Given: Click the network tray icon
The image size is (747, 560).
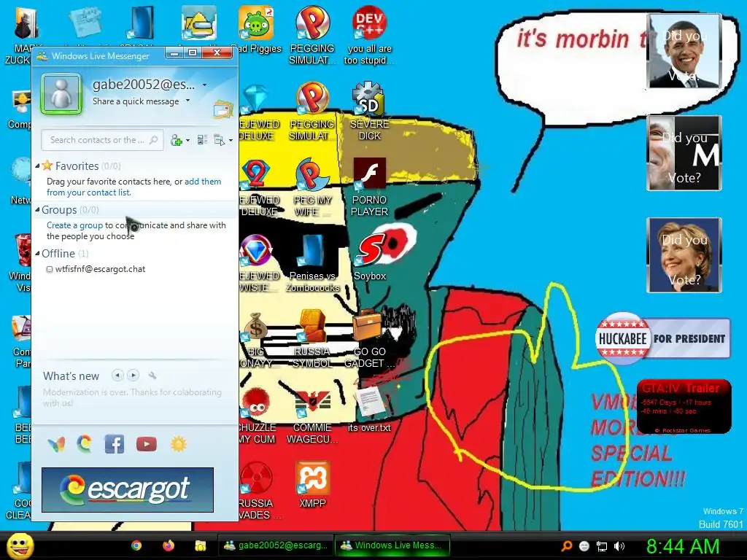Looking at the screenshot, I should [602, 546].
